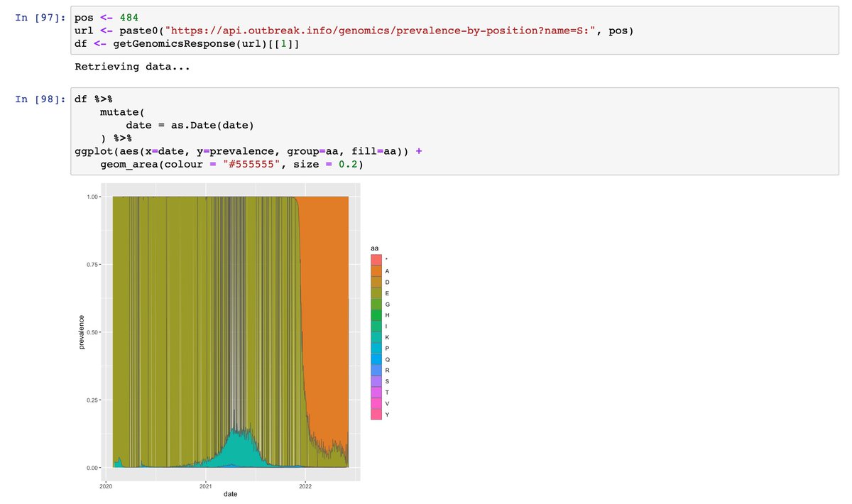Click the 1.00 y-axis tick label

92,197
